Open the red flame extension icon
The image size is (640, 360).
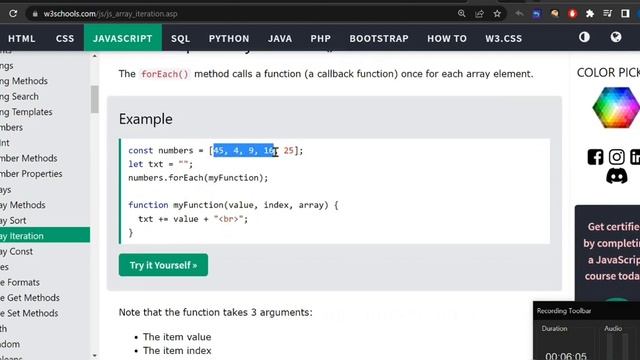coord(572,13)
